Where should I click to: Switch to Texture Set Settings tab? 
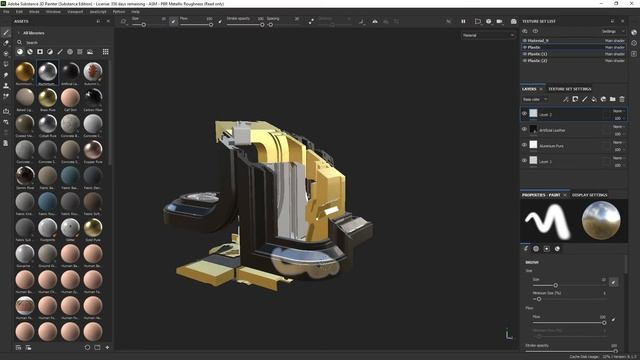coord(569,89)
